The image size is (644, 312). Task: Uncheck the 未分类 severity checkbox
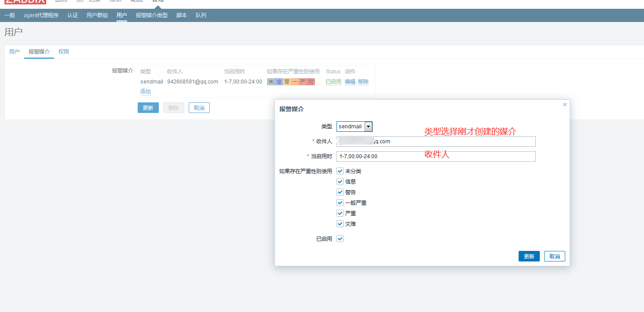coord(340,171)
